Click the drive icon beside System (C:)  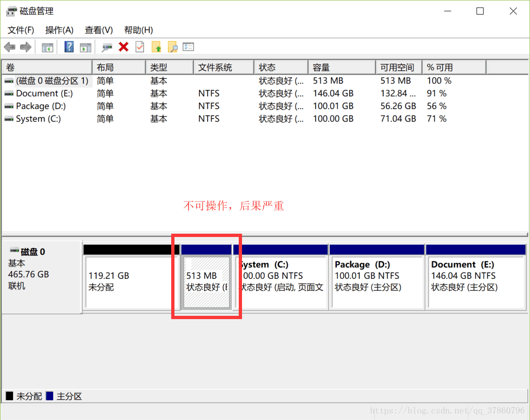(x=9, y=119)
